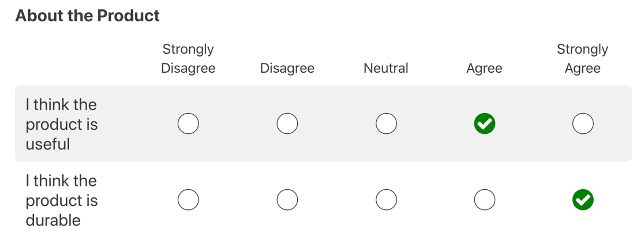This screenshot has height=240, width=644.
Task: Click the green checkmark in the durable row
Action: (x=583, y=200)
